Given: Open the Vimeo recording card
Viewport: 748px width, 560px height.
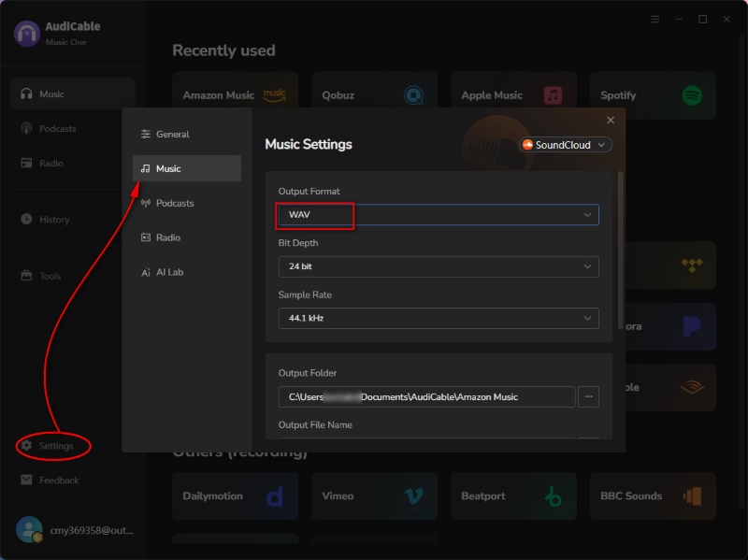Looking at the screenshot, I should pos(375,496).
